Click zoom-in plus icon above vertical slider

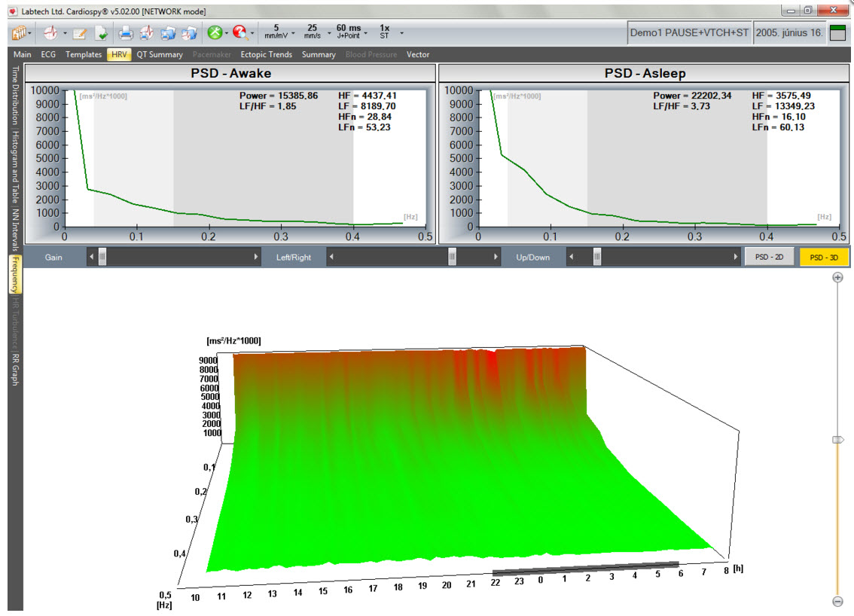tap(837, 277)
